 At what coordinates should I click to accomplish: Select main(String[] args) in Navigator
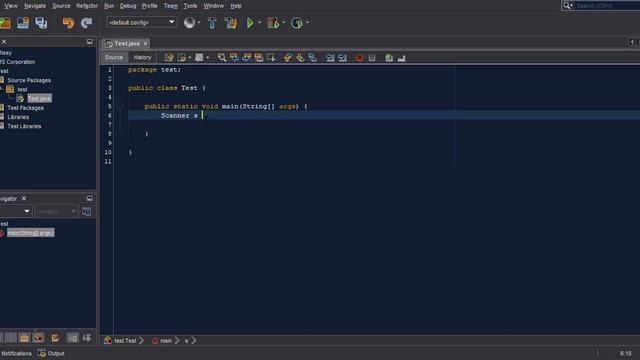click(31, 233)
